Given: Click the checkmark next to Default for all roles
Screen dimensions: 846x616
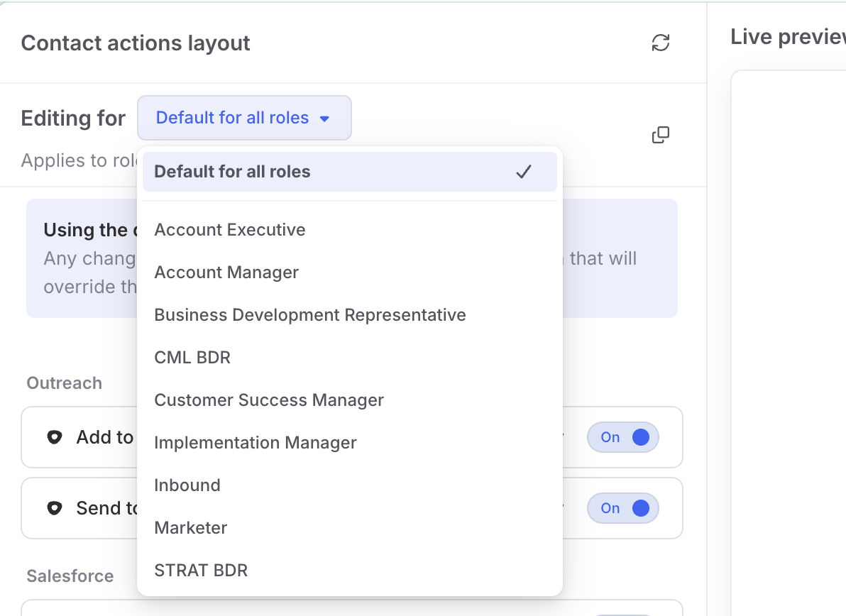Looking at the screenshot, I should tap(524, 172).
